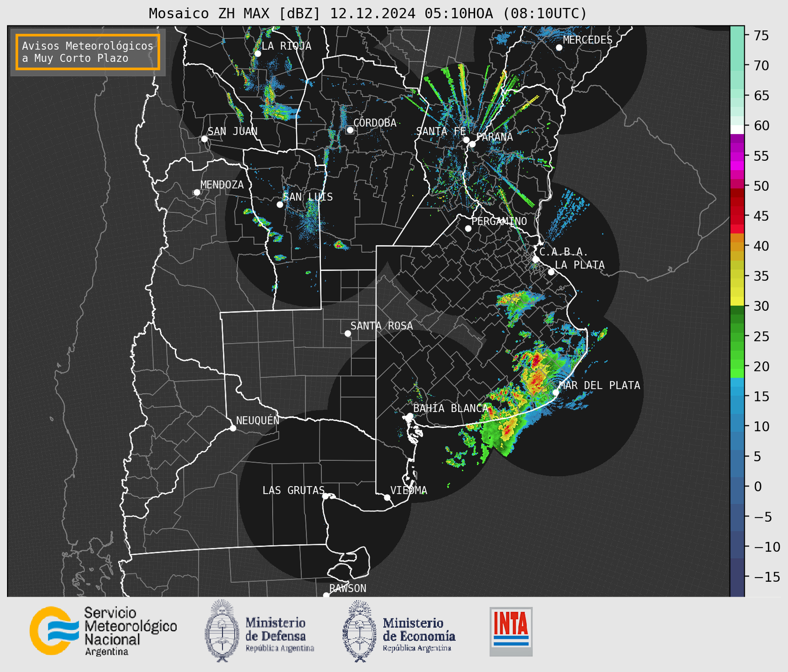The width and height of the screenshot is (788, 672).
Task: Click the PARANÁ city label
Action: tap(494, 137)
